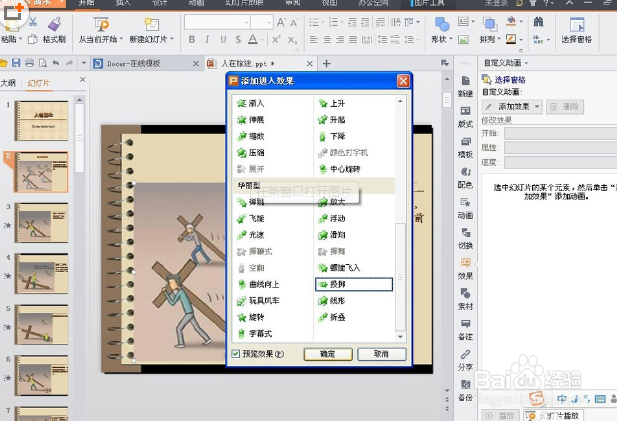Select the 玩具风车 entrance effect
This screenshot has width=617, height=421.
pos(258,301)
